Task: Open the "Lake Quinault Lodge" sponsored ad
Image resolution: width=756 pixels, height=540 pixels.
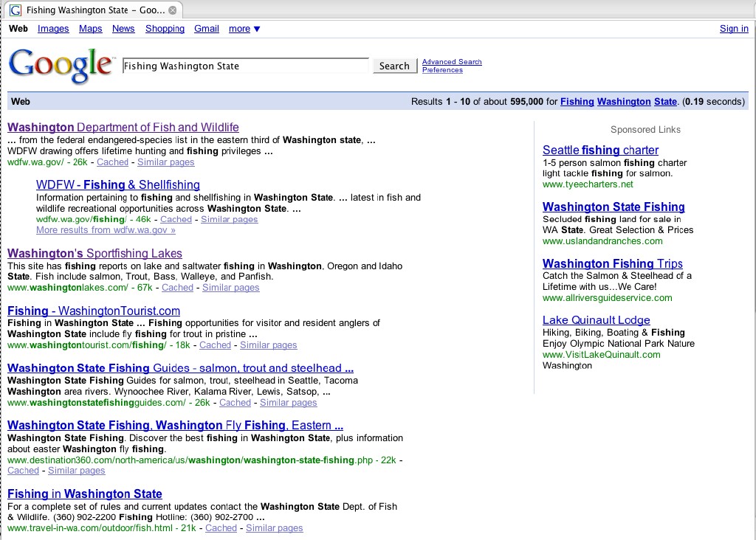Action: pyautogui.click(x=597, y=319)
